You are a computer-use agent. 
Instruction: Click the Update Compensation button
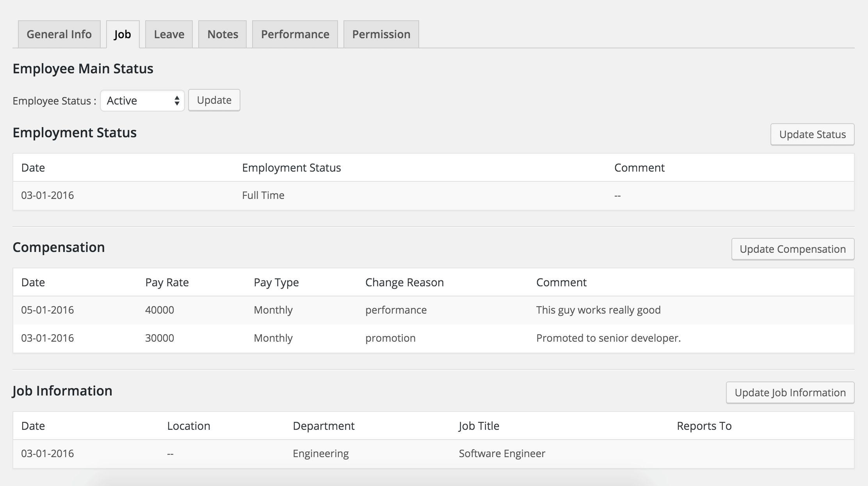pyautogui.click(x=792, y=249)
